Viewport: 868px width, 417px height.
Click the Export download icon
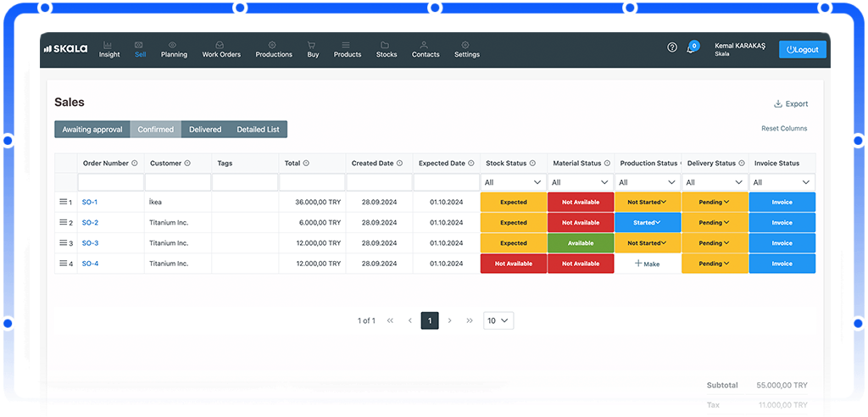(x=778, y=103)
